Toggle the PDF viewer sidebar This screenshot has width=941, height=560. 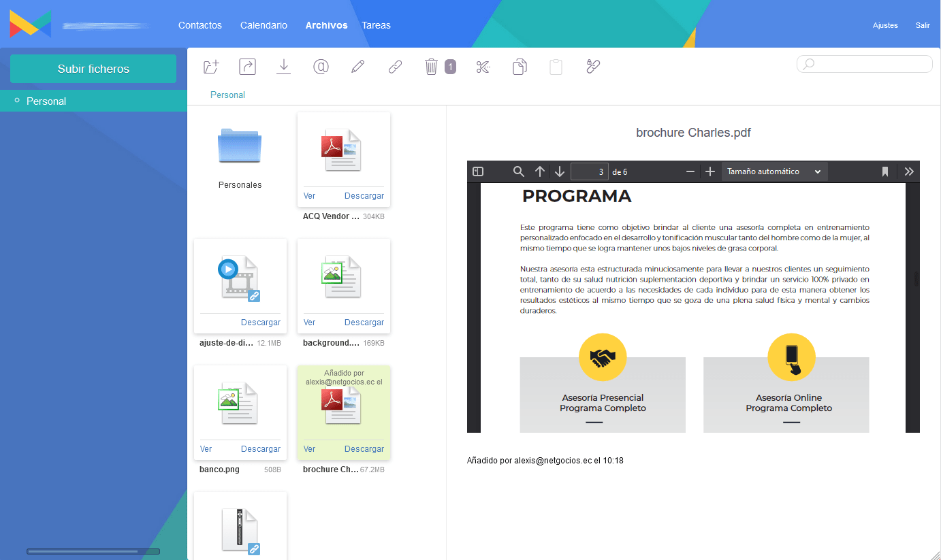coord(478,171)
